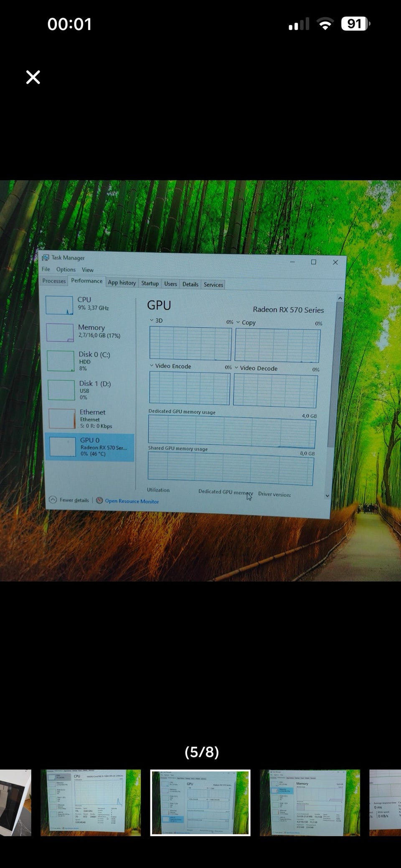This screenshot has height=868, width=401.
Task: Open the View menu in Task Manager
Action: click(88, 270)
